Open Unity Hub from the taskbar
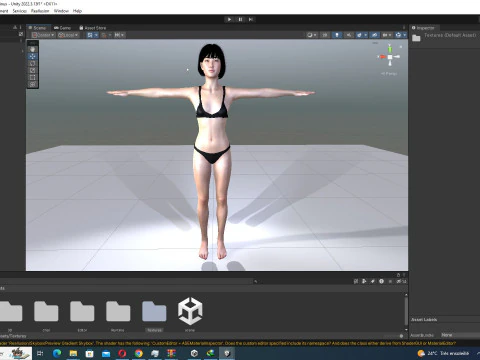The image size is (480, 360). click(x=194, y=353)
